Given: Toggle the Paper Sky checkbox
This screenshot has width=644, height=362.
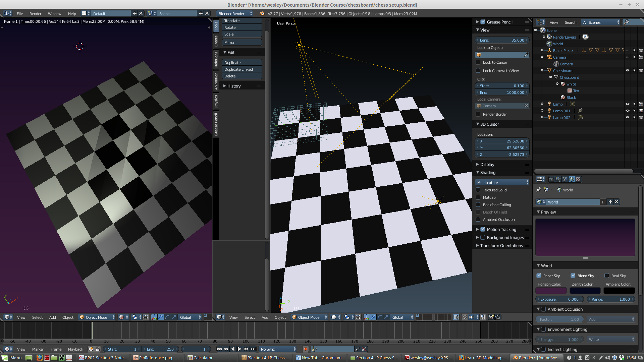Looking at the screenshot, I should click(539, 276).
